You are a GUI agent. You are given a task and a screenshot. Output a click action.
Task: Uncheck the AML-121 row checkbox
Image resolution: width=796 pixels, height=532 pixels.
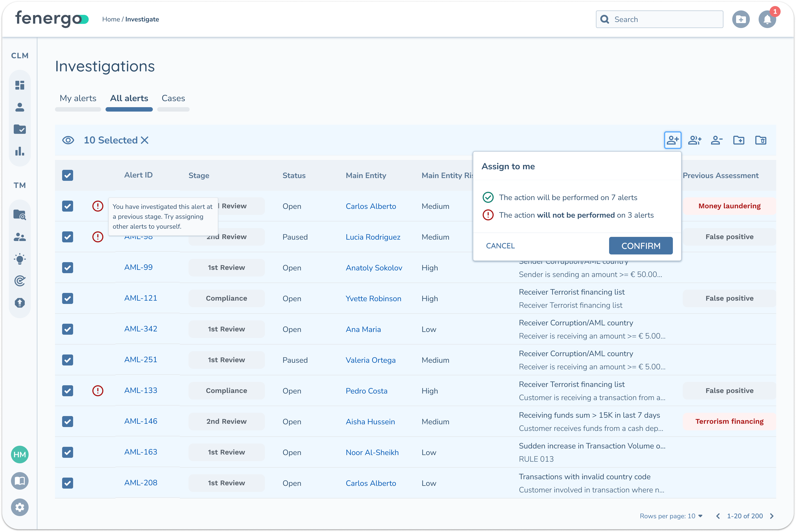[x=68, y=298]
